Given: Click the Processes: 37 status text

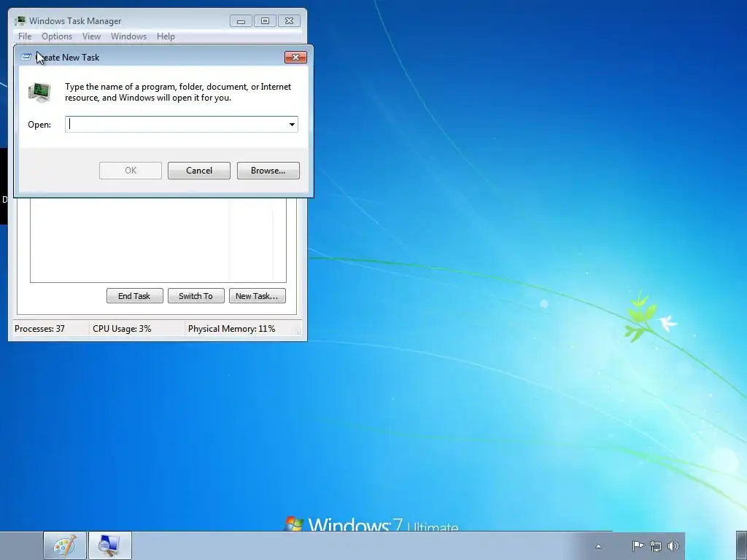Looking at the screenshot, I should pyautogui.click(x=39, y=329).
